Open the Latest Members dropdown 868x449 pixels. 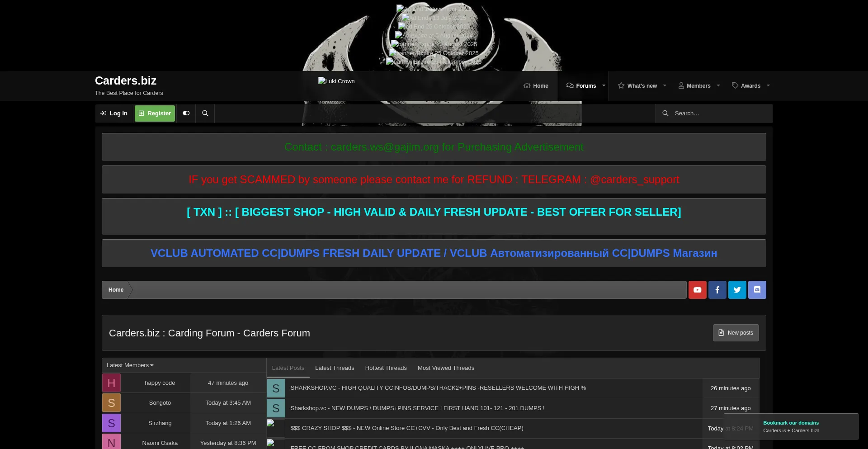point(130,365)
